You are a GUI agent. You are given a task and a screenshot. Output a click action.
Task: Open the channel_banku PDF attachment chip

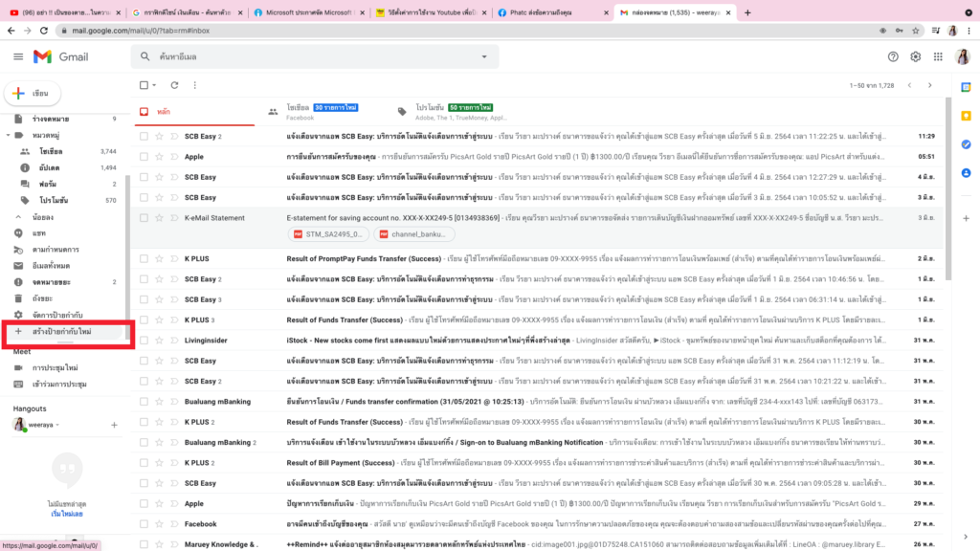click(413, 234)
